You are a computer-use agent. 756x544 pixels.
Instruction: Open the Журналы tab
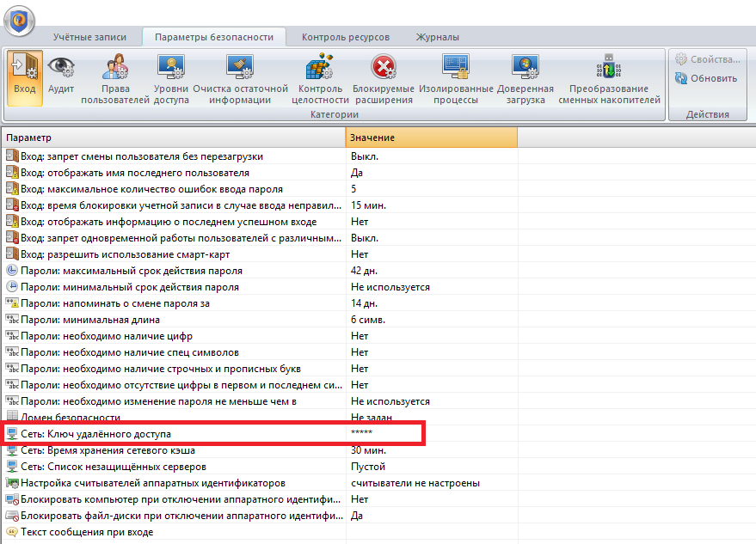click(x=437, y=37)
